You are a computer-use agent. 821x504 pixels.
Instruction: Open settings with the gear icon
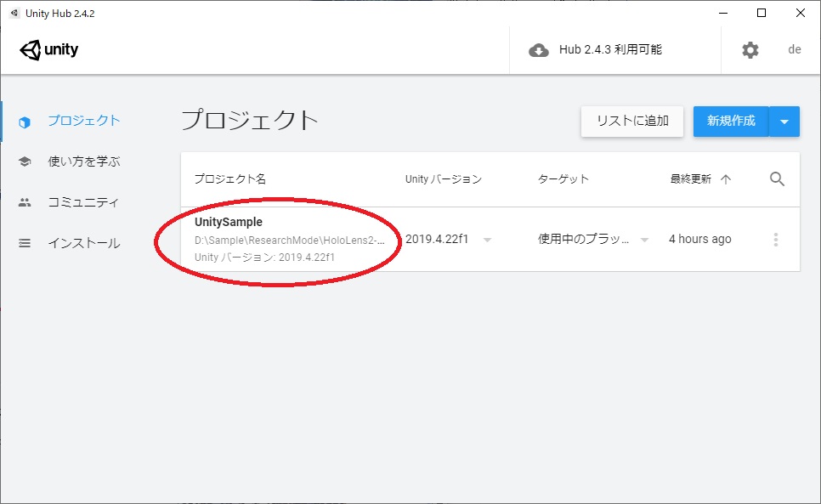point(750,50)
